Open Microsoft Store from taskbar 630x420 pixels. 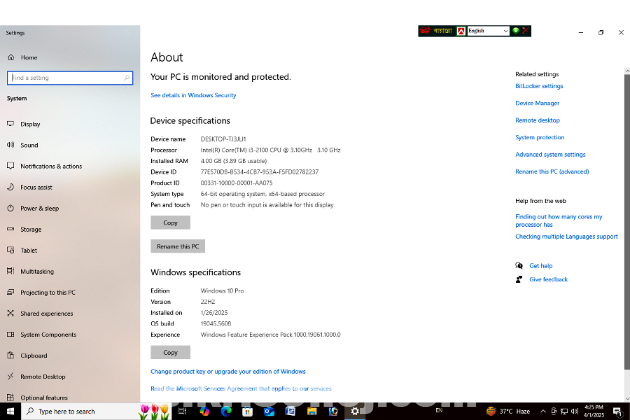248,411
